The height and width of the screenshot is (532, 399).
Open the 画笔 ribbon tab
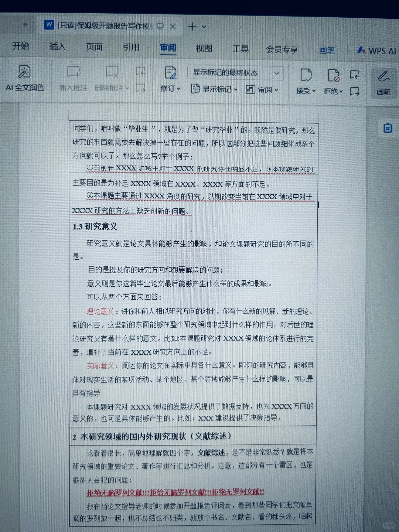pos(327,50)
